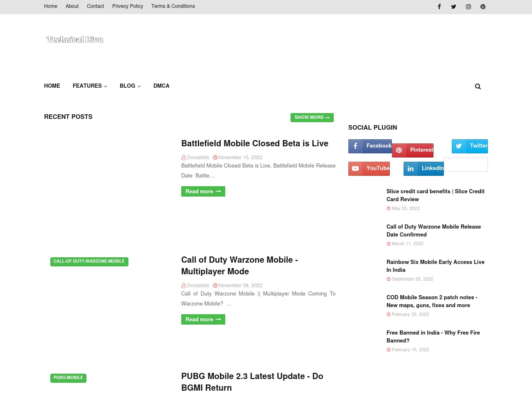Open Home link in top bar
Image resolution: width=532 pixels, height=399 pixels.
pyautogui.click(x=51, y=6)
